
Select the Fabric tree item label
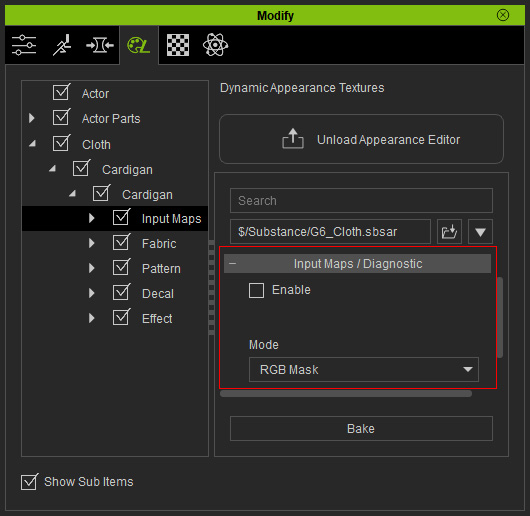coord(159,244)
